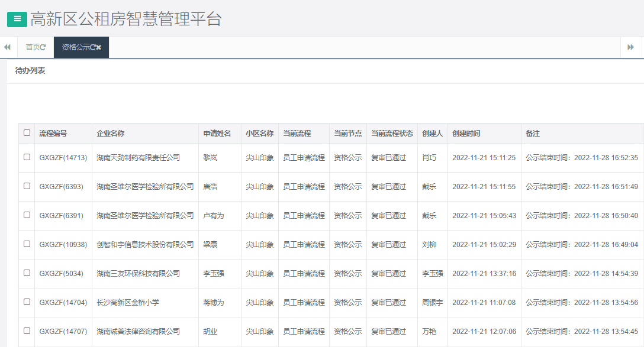Image resolution: width=644 pixels, height=347 pixels.
Task: Check the 创智和宇信息技术股份有限公司 row checkbox
Action: 27,244
